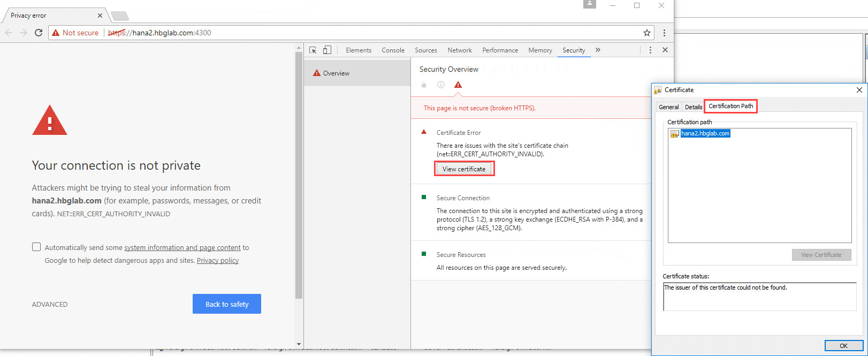This screenshot has width=868, height=356.
Task: Click the NET::ERR_CERT_AUTHORITY_INVALID error code
Action: (x=113, y=214)
